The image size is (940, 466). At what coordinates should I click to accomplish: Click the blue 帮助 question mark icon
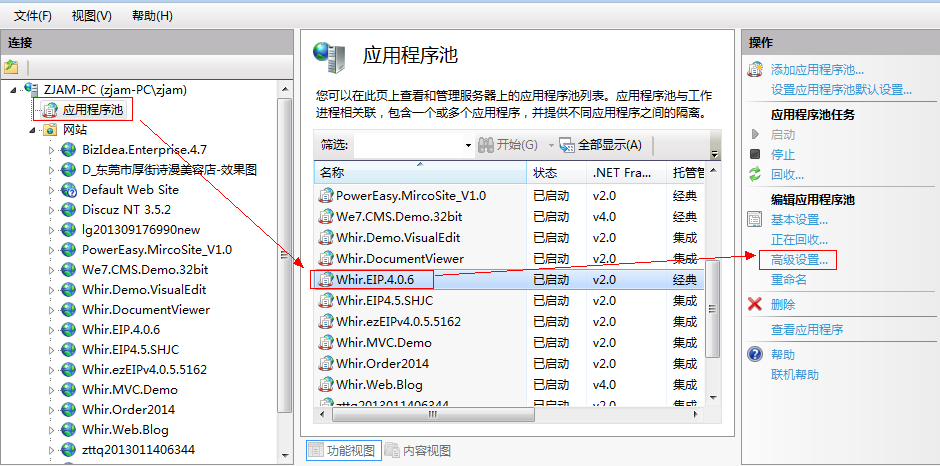click(756, 354)
